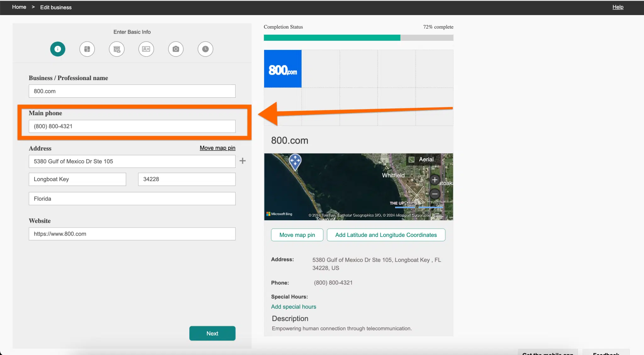Click the Next button
This screenshot has height=355, width=644.
click(x=212, y=333)
